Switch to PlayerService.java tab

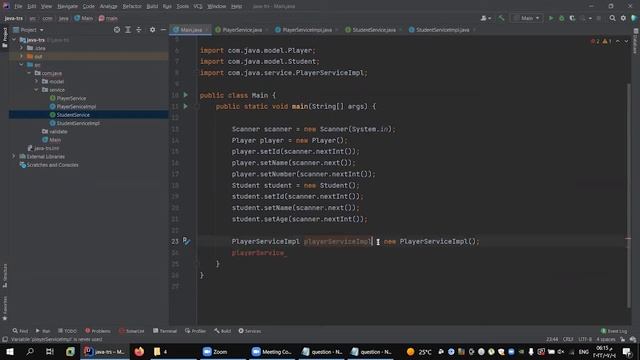(241, 30)
